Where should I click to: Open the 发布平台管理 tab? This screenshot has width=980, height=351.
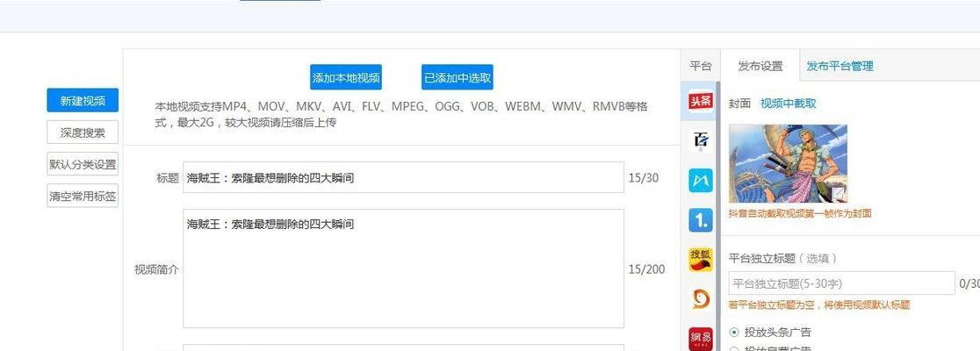[839, 66]
